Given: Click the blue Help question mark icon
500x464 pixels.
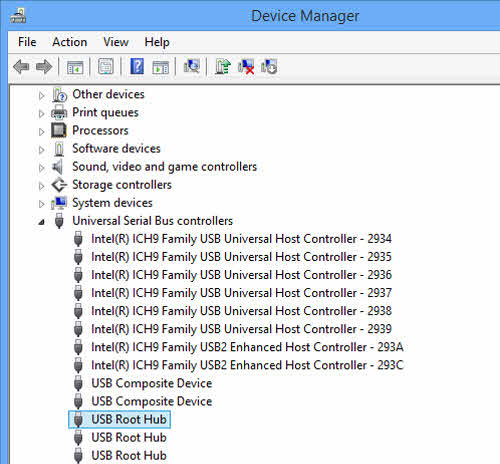Looking at the screenshot, I should (x=137, y=66).
